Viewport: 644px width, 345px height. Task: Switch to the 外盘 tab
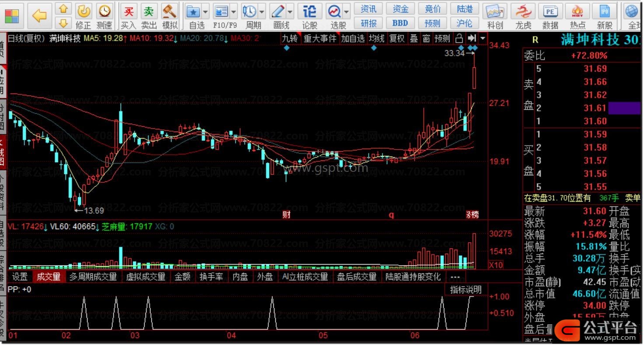(265, 277)
